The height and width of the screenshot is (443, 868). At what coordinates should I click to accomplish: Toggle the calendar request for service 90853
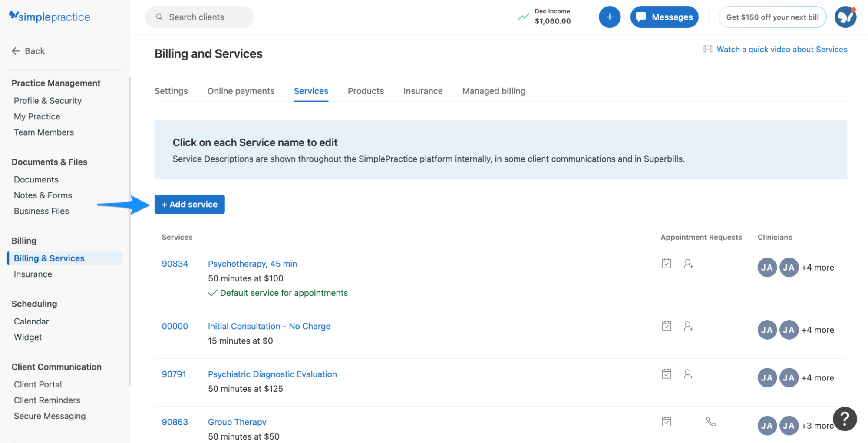pyautogui.click(x=667, y=421)
